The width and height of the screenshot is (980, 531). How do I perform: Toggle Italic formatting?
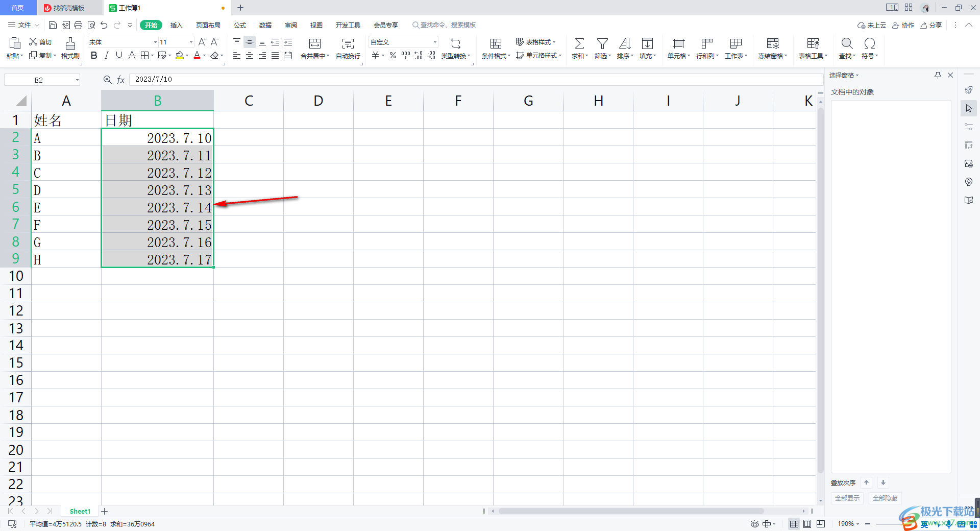pos(106,56)
